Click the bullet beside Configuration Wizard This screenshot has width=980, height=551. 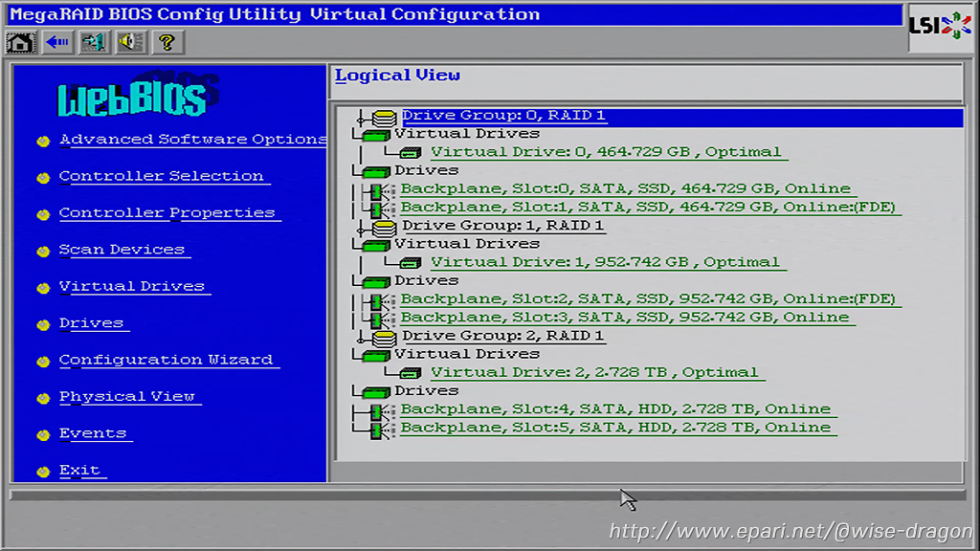coord(43,362)
